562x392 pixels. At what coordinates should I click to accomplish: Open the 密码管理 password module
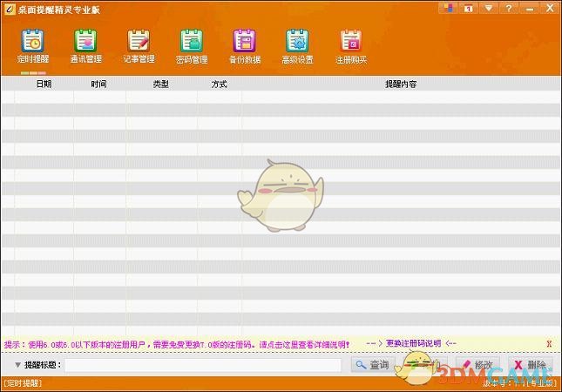pyautogui.click(x=192, y=46)
